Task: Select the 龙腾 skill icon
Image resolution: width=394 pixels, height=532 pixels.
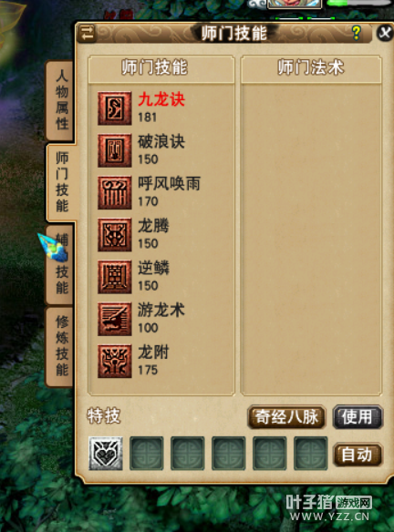Action: [115, 234]
